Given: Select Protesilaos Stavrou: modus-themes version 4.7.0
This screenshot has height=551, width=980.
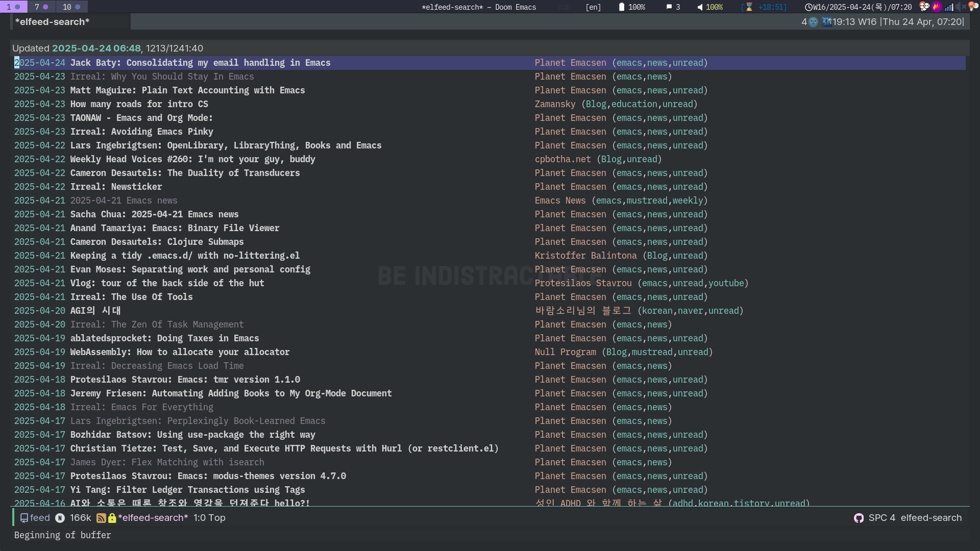Looking at the screenshot, I should click(208, 476).
